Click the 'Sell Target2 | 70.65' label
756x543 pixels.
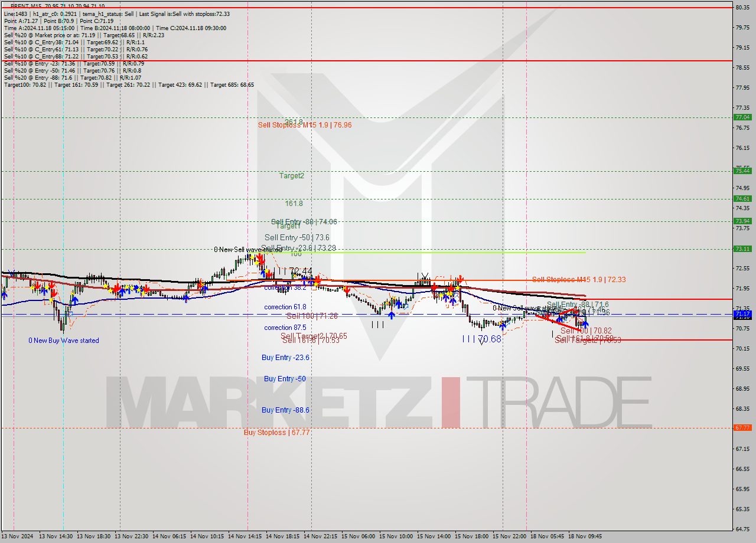click(314, 336)
